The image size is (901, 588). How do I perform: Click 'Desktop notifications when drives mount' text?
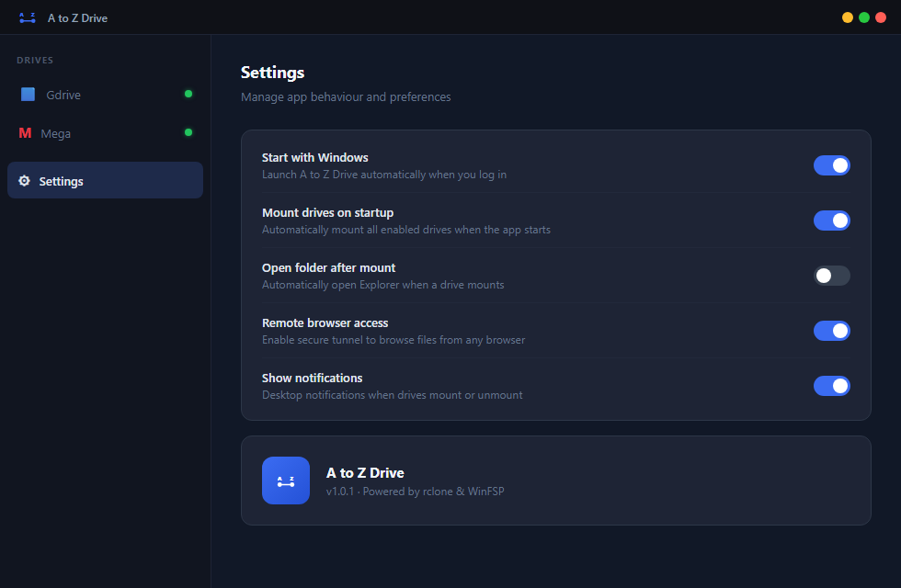click(x=392, y=395)
